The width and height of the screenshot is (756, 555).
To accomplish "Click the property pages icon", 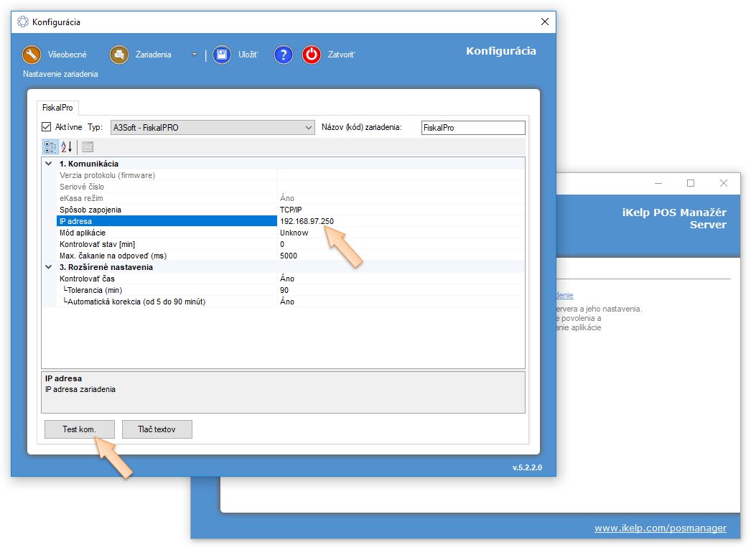I will (x=88, y=147).
